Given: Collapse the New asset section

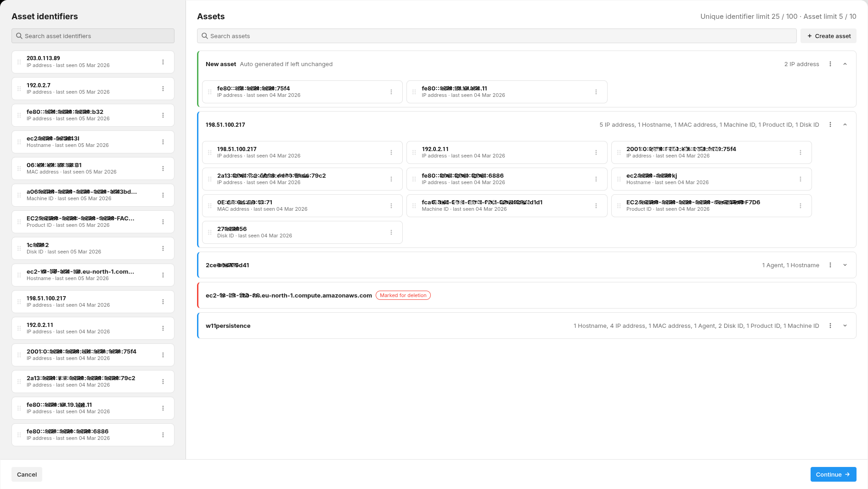Looking at the screenshot, I should 845,64.
